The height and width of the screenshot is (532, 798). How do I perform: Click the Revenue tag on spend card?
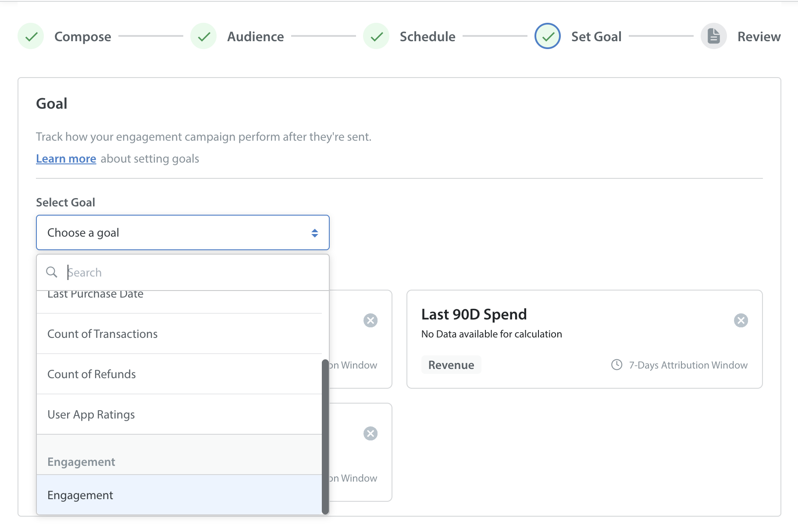point(451,365)
